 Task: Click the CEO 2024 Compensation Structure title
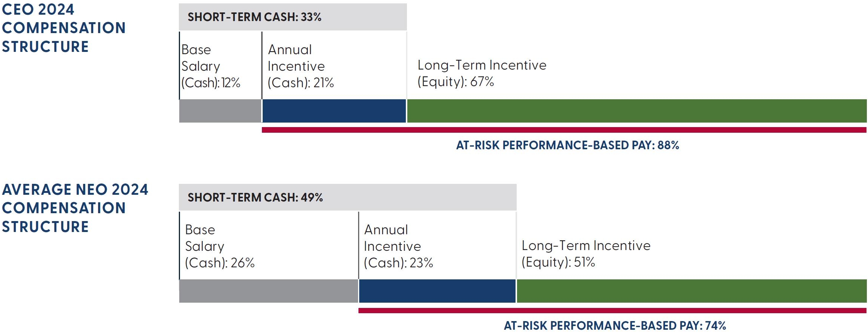coord(64,28)
